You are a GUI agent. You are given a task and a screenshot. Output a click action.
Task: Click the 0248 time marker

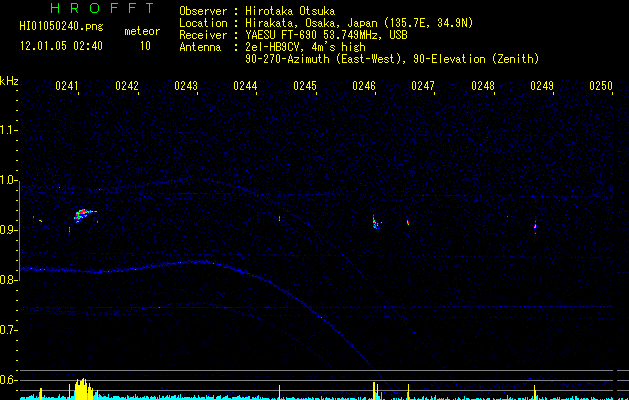click(483, 86)
